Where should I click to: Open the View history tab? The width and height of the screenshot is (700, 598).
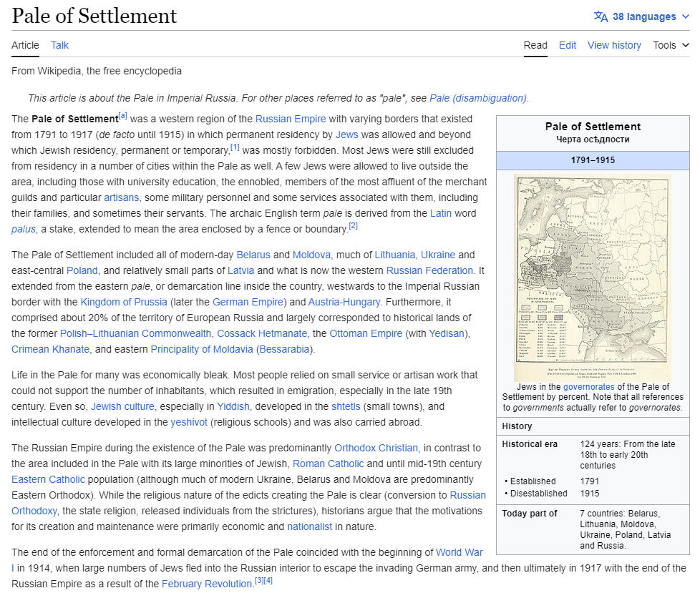[x=614, y=45]
